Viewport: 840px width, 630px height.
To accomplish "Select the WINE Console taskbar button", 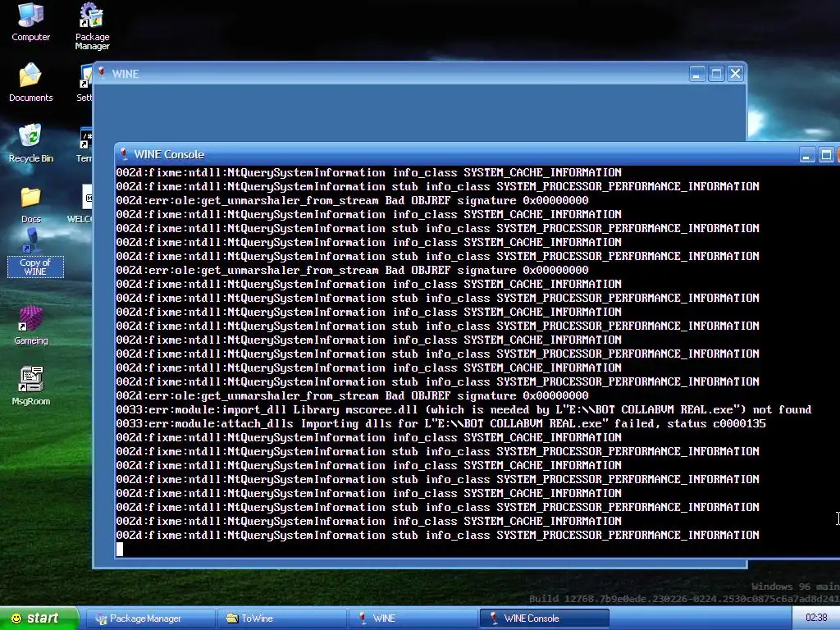I will click(544, 619).
